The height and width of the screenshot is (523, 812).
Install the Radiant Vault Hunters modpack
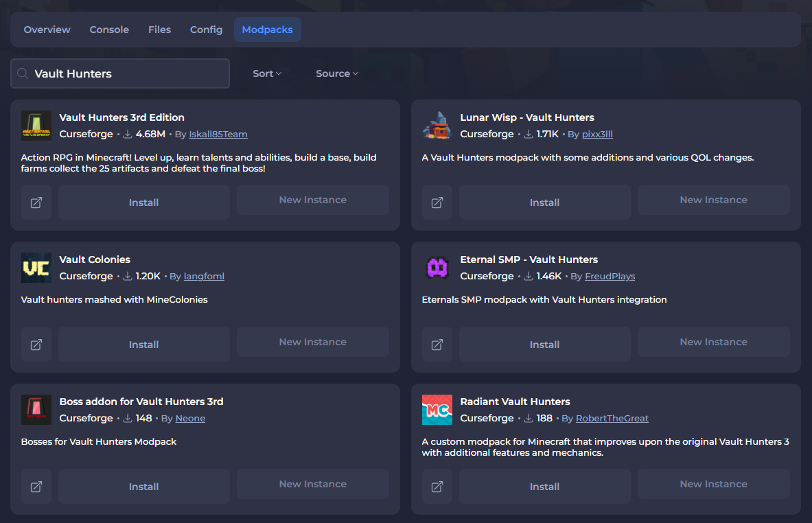(544, 487)
